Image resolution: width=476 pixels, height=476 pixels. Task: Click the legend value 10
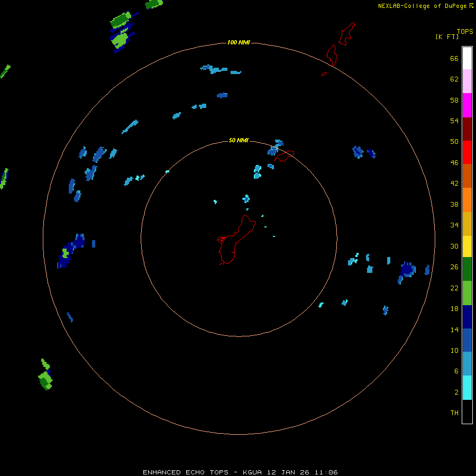click(454, 351)
